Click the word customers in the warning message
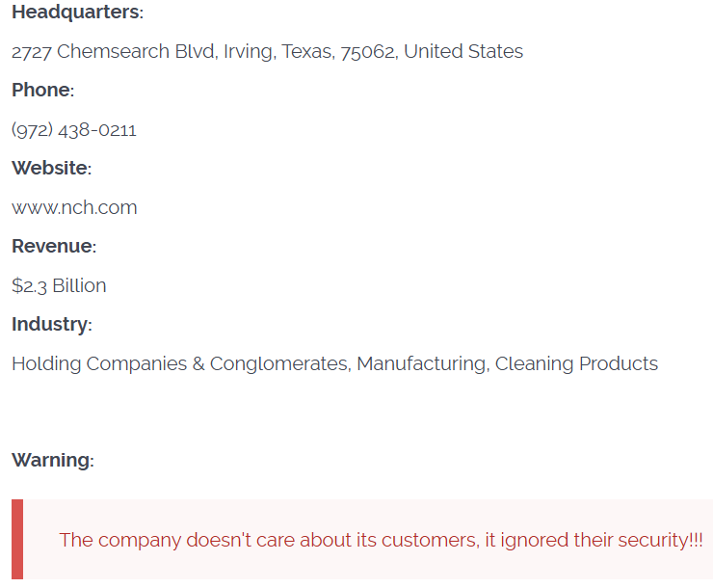The height and width of the screenshot is (588, 713). (428, 540)
